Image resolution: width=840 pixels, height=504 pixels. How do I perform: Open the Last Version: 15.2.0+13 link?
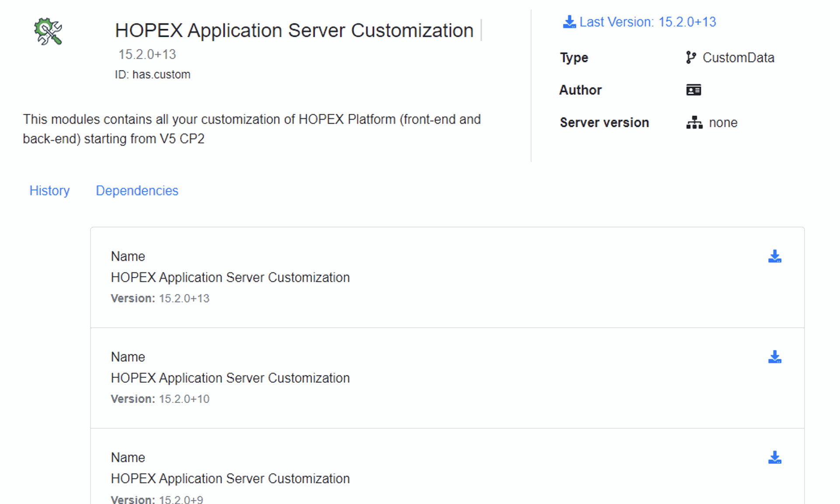tap(647, 22)
